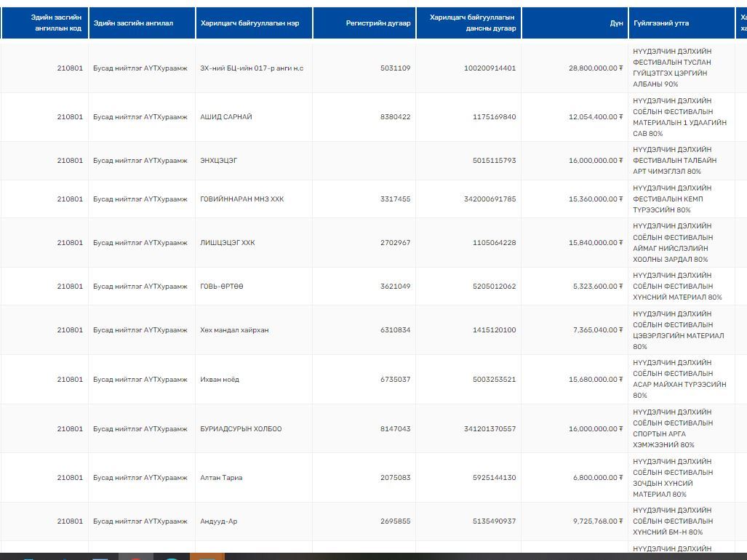Click the 9,725,768.00 ₮ amount cell
Viewport: 747px width, 560px height.
coord(597,521)
